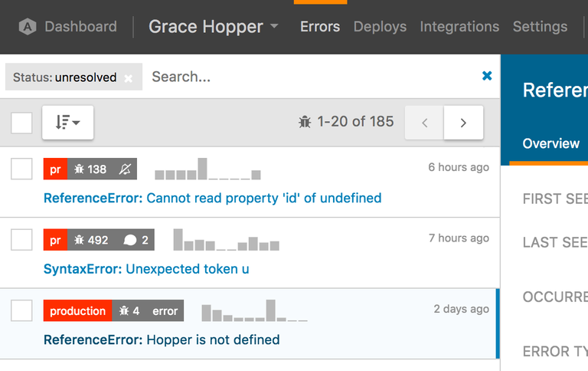Tick the select-all errors checkbox
This screenshot has width=588, height=371.
pyautogui.click(x=21, y=123)
